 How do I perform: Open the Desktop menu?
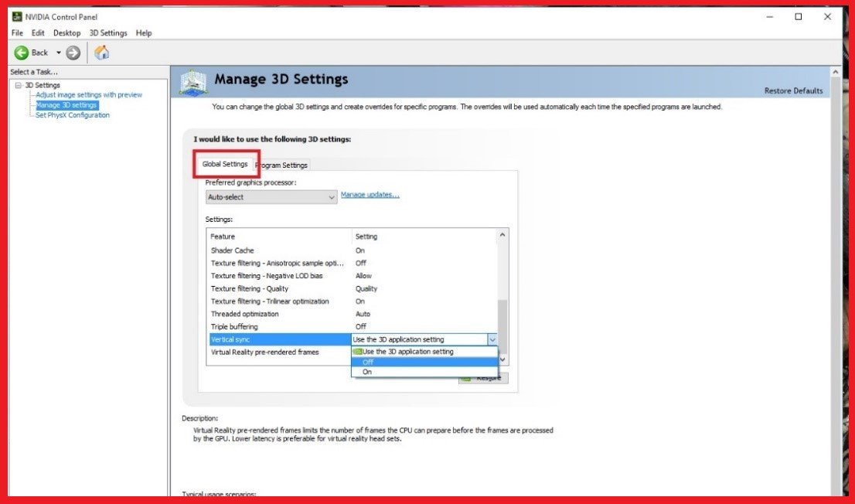(66, 32)
